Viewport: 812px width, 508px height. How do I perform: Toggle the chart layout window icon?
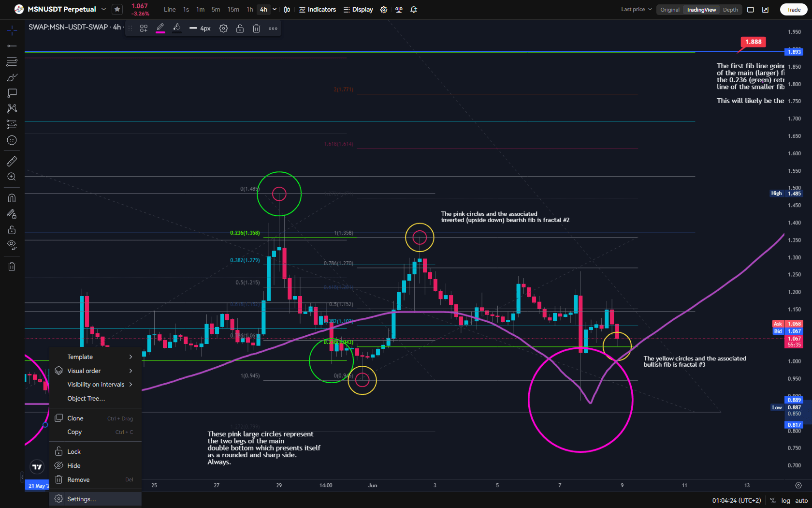point(751,10)
